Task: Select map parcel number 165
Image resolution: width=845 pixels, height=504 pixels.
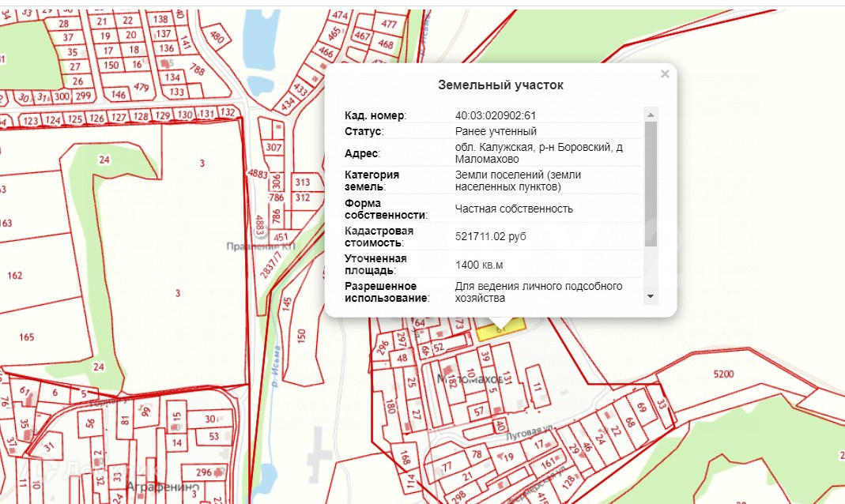Action: pyautogui.click(x=26, y=337)
